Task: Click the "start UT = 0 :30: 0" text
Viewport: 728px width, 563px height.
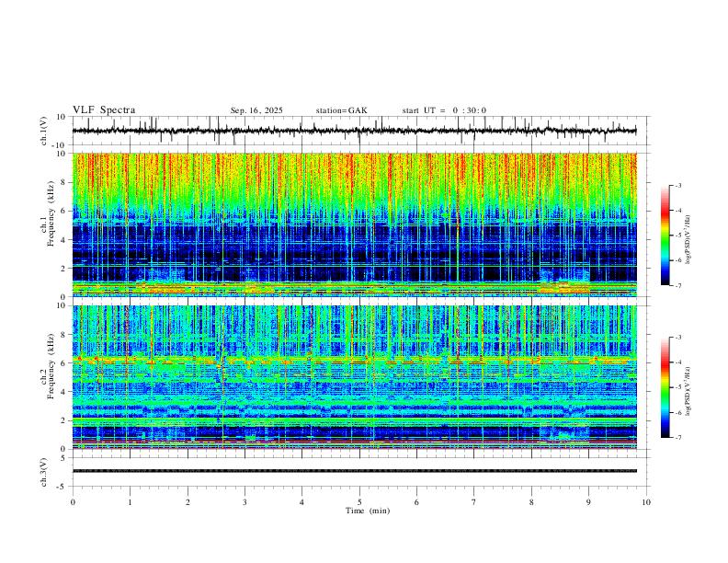Action: [x=444, y=110]
